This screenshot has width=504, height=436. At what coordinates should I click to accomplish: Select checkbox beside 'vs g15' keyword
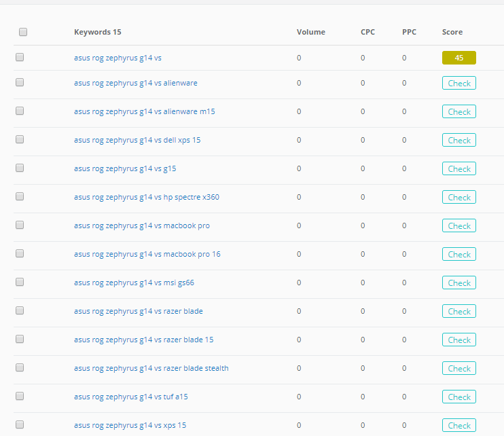(x=20, y=168)
